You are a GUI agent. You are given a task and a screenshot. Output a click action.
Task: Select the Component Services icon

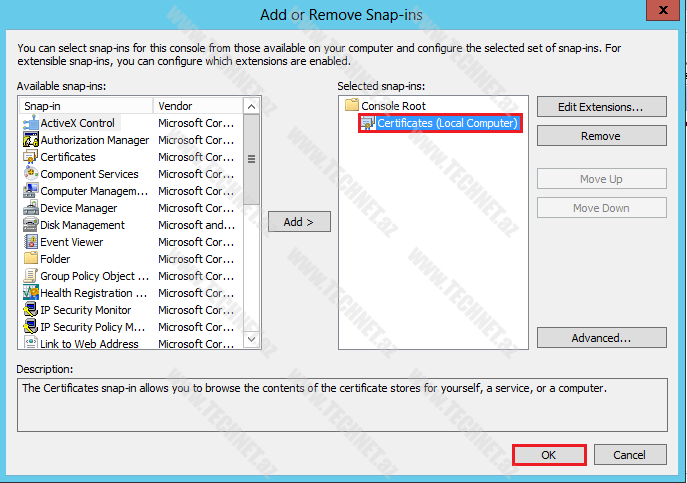click(31, 174)
